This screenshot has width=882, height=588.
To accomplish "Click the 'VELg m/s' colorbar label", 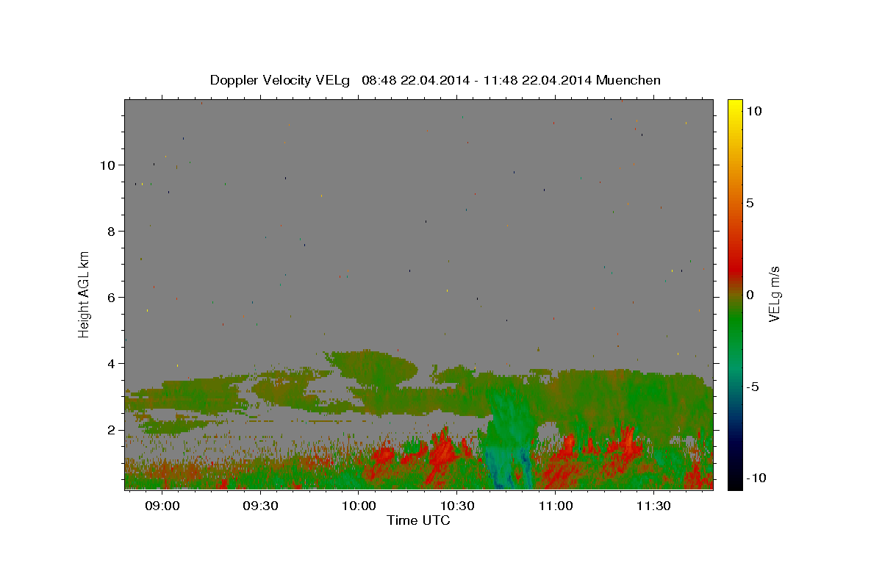I will tap(774, 295).
